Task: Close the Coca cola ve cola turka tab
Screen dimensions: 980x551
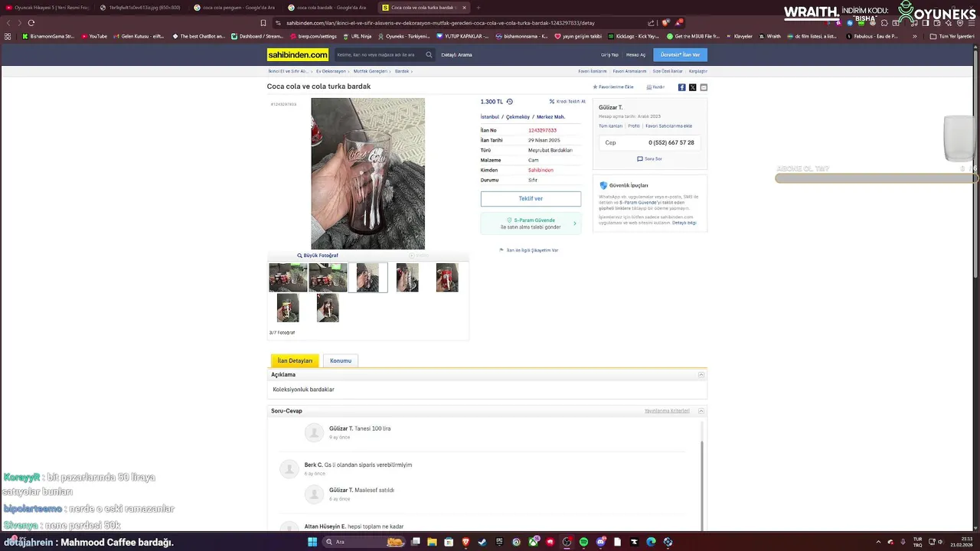Action: point(464,8)
